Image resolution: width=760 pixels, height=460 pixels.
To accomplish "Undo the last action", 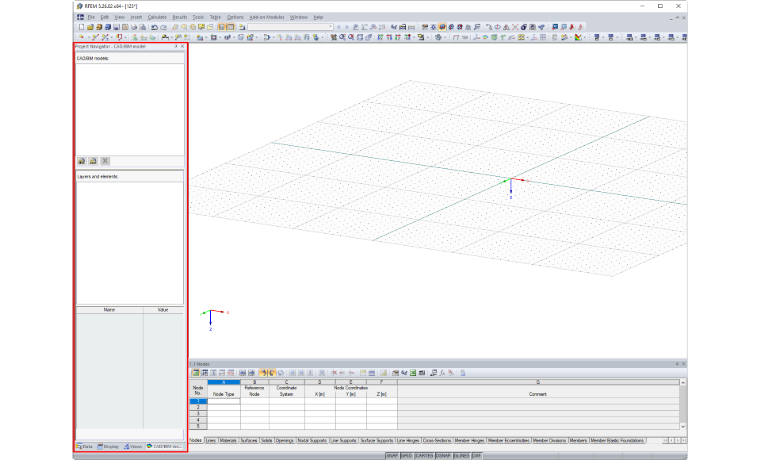I will pos(154,27).
